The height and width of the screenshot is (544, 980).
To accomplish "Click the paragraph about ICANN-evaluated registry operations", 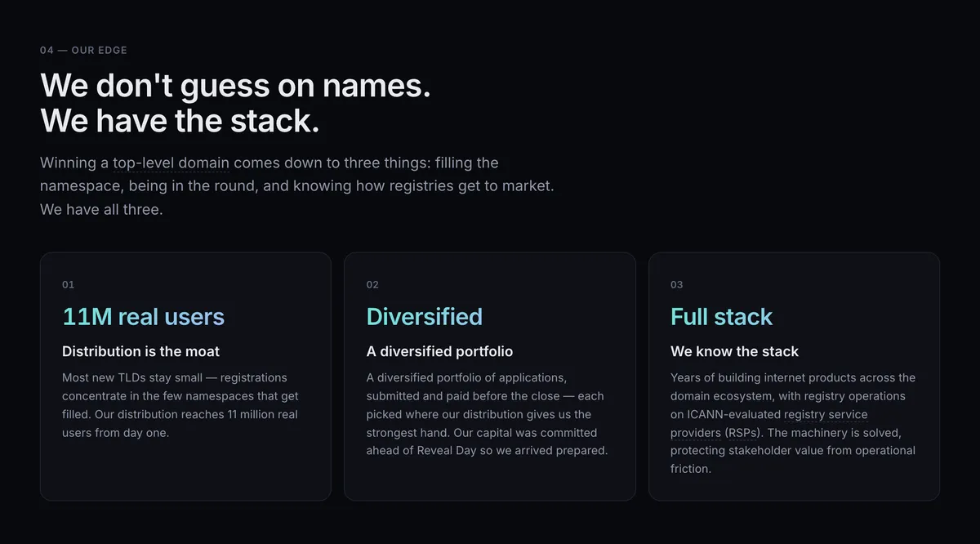I will tap(793, 423).
